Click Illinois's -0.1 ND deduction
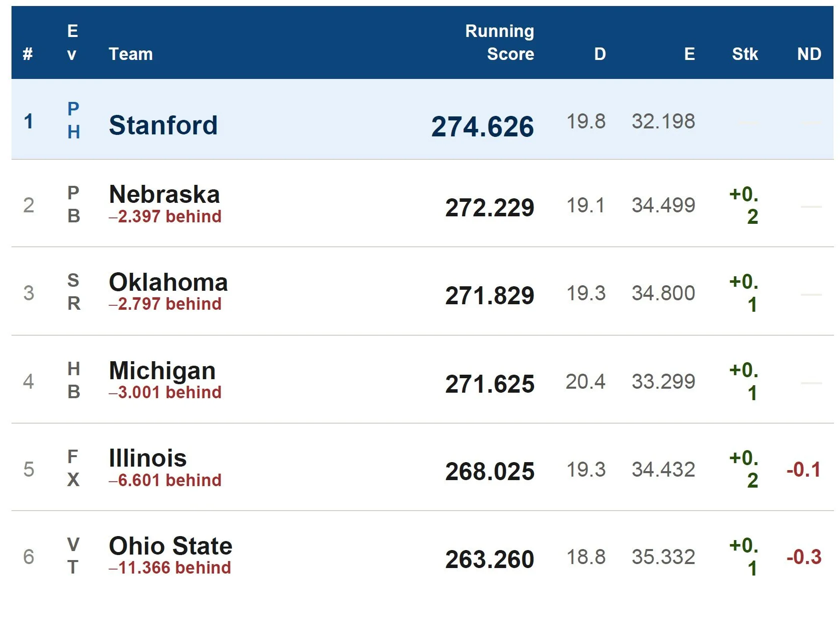Image resolution: width=840 pixels, height=622 pixels. click(803, 470)
